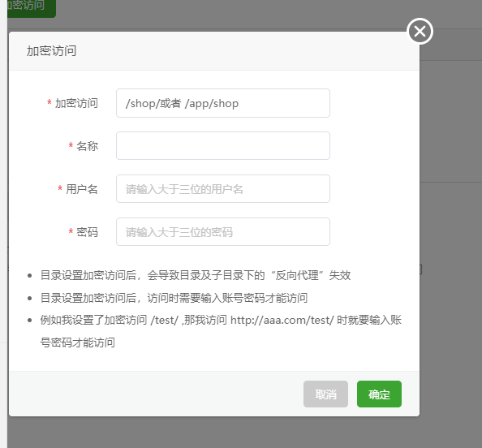Click the hint about 访问时需要输入账号密码才能访问
The width and height of the screenshot is (482, 448).
tap(174, 298)
